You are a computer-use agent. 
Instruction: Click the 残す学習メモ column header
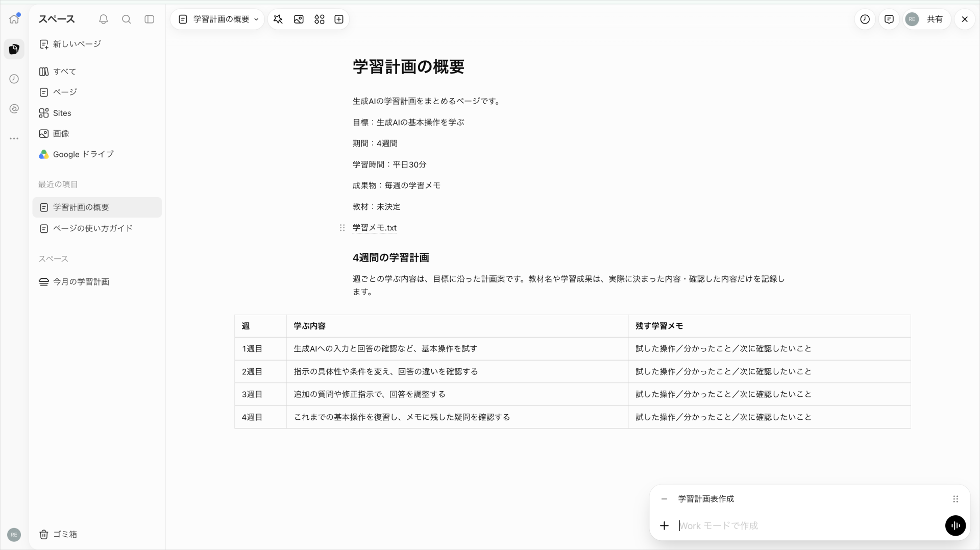point(770,326)
